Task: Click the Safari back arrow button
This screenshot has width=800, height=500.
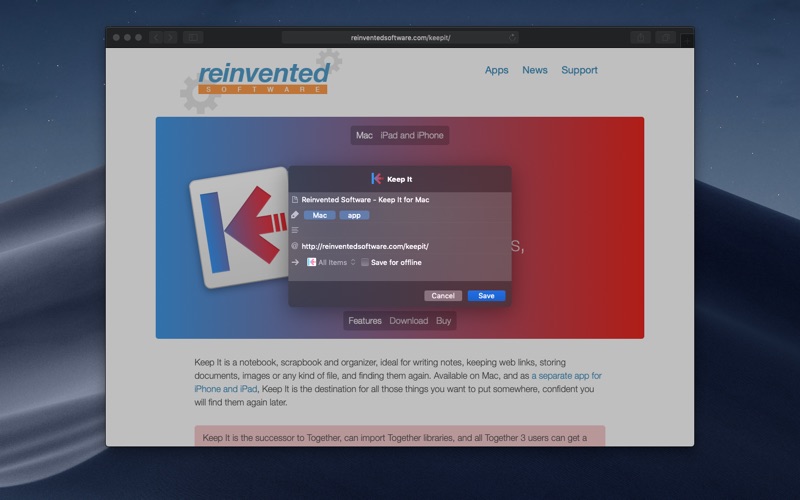Action: tap(156, 37)
